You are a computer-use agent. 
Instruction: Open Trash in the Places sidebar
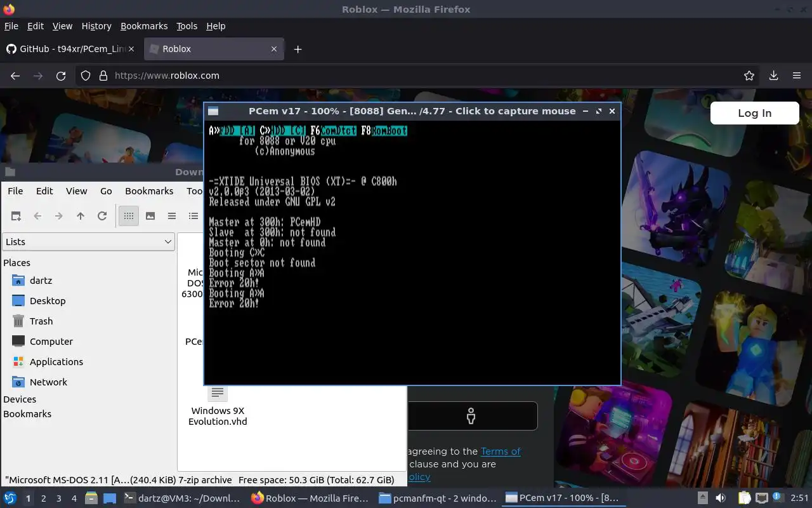(41, 321)
